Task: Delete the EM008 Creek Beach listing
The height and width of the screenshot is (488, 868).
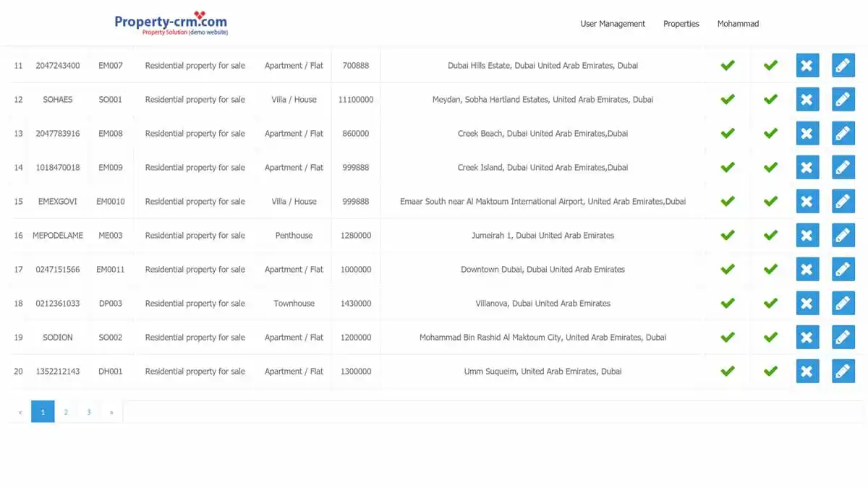Action: 807,134
